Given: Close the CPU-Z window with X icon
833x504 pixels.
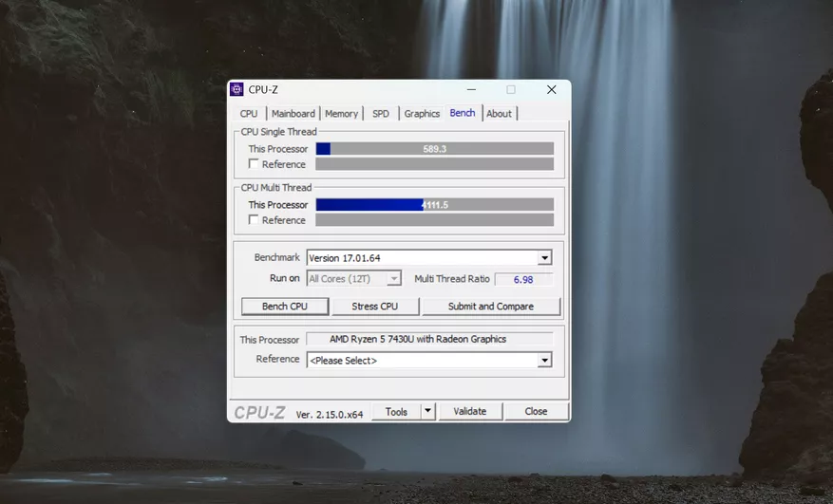Looking at the screenshot, I should (x=551, y=89).
